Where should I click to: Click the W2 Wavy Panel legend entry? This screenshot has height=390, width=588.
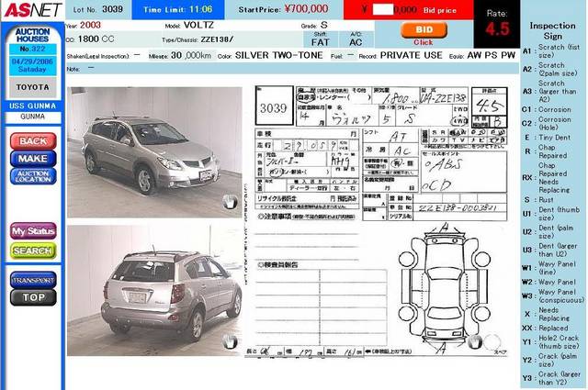[549, 282]
